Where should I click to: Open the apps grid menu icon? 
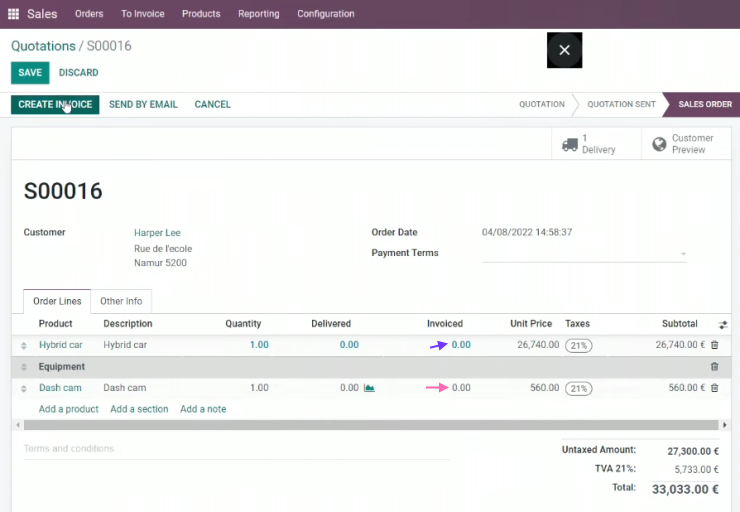14,14
